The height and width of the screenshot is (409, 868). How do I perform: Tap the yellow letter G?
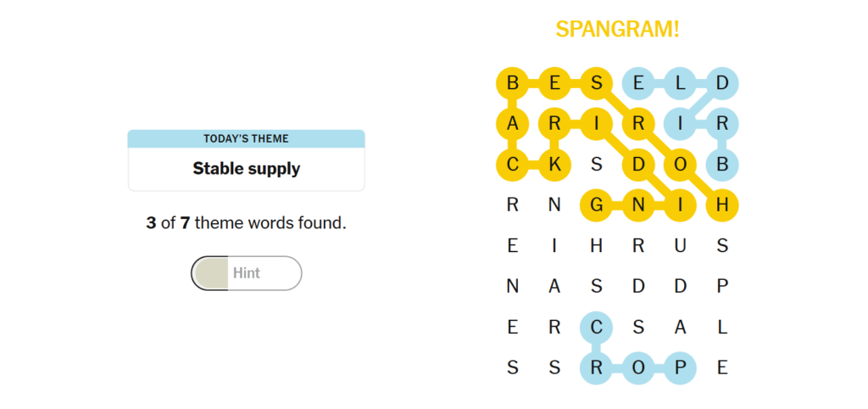point(596,205)
